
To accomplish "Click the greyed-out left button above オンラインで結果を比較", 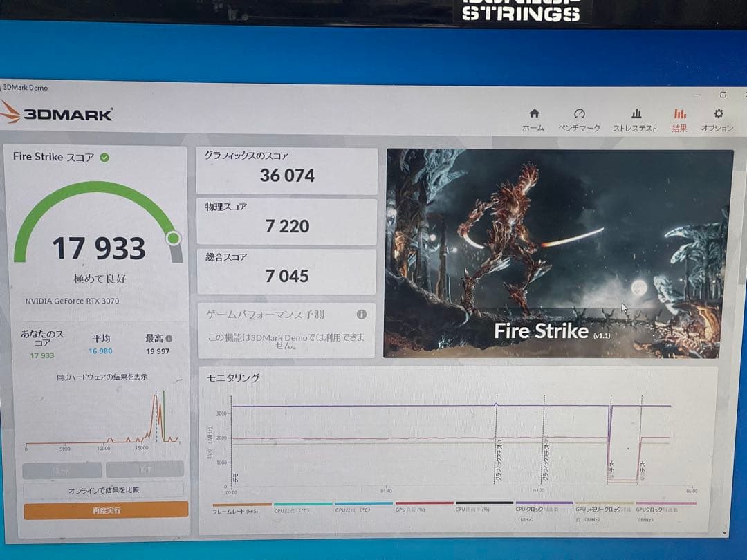I will click(62, 469).
